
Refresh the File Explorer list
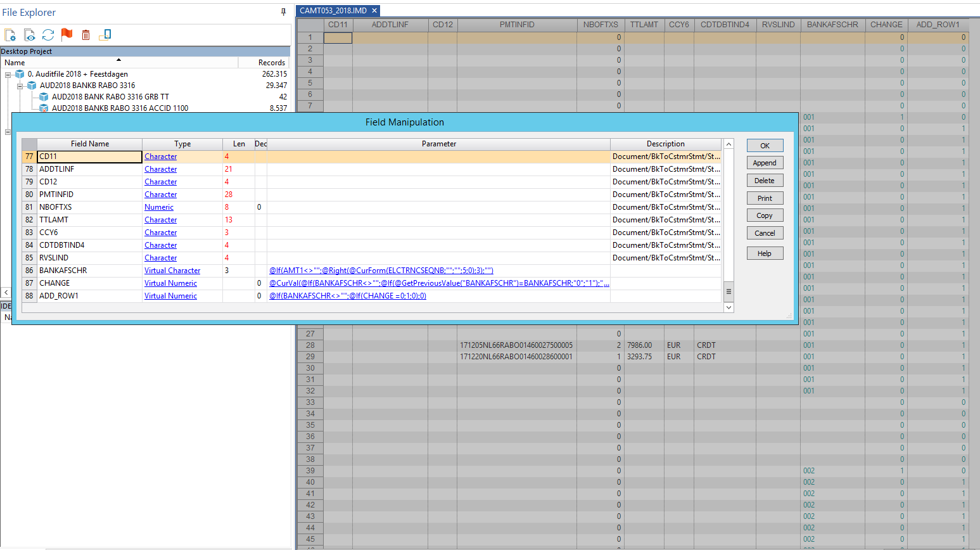click(x=48, y=35)
